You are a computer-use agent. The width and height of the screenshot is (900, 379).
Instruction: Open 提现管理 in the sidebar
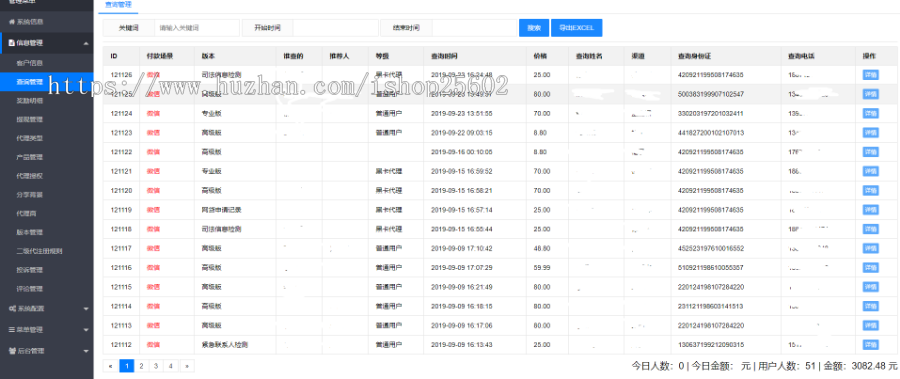click(30, 119)
